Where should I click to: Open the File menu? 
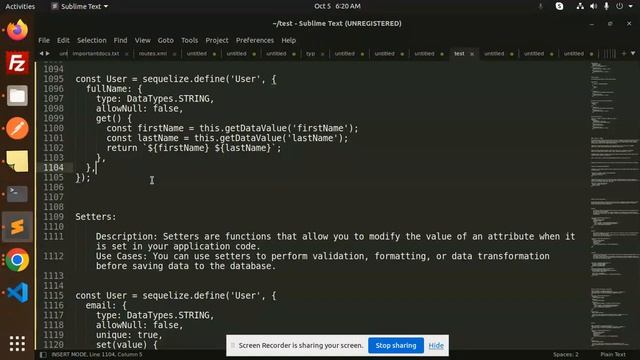pyautogui.click(x=44, y=40)
